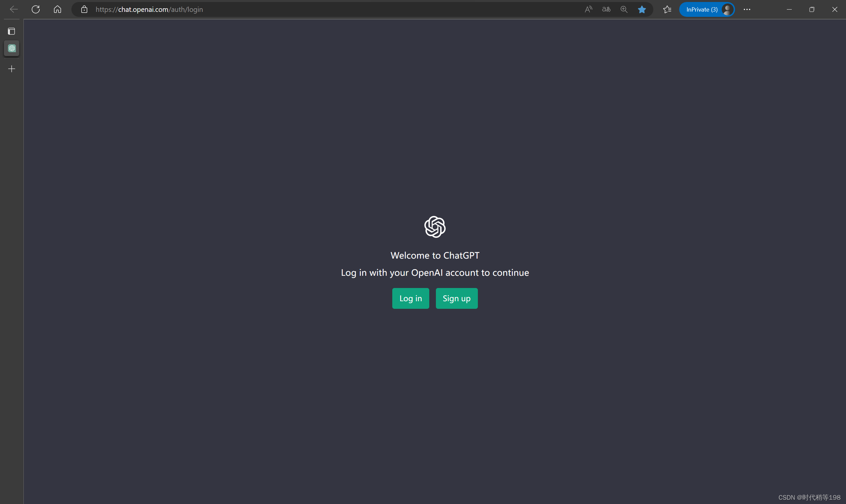This screenshot has width=846, height=504.
Task: Select the ChatGPT vertical tab
Action: [12, 48]
